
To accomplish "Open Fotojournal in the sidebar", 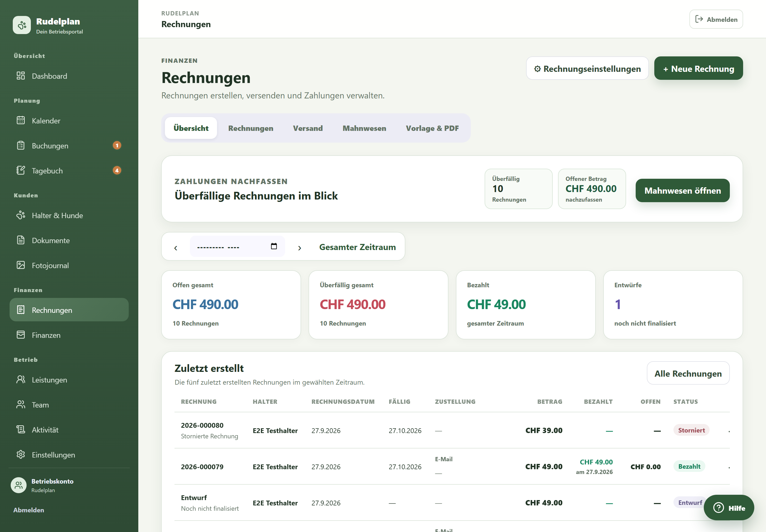I will coord(69,265).
